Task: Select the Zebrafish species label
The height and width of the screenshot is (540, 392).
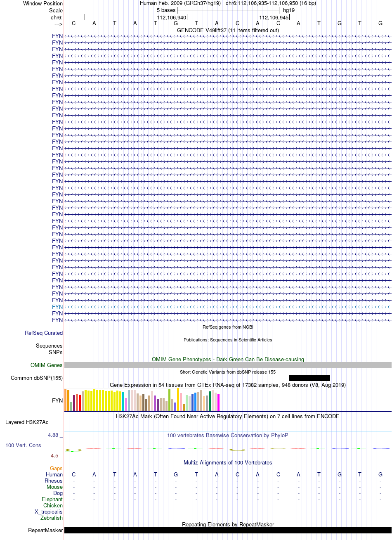Action: (x=52, y=518)
